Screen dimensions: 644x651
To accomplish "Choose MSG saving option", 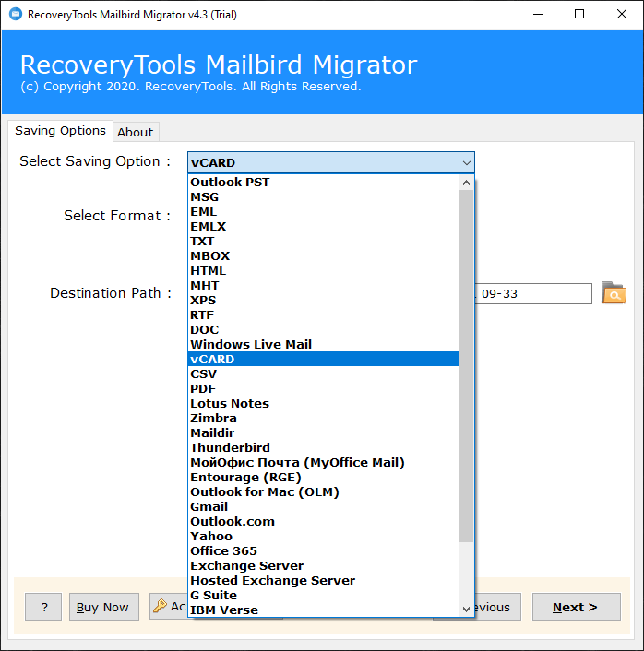I will click(323, 196).
